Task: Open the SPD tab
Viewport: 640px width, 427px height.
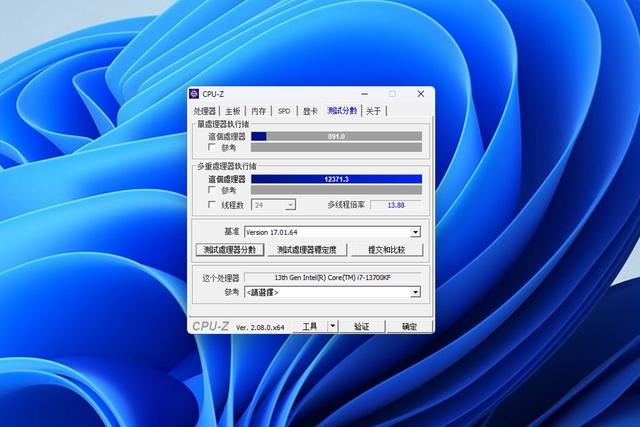Action: coord(284,111)
